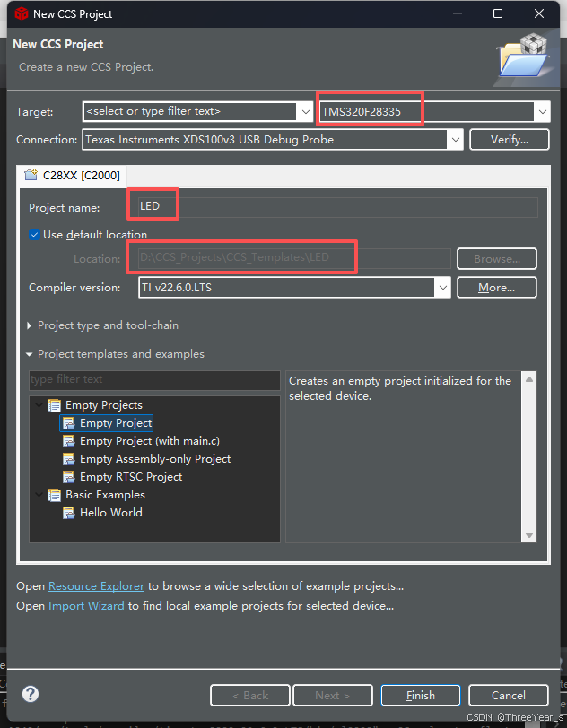Click description scrollbar up arrow

pos(529,379)
